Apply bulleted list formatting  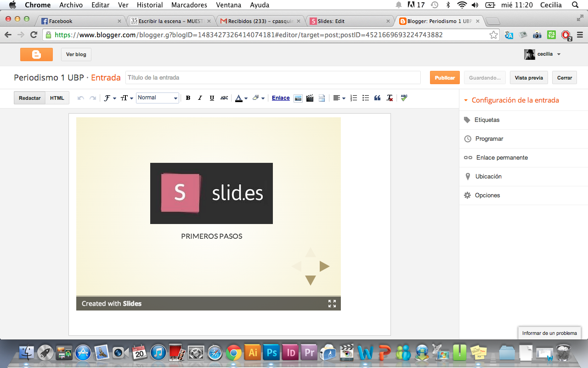point(366,98)
